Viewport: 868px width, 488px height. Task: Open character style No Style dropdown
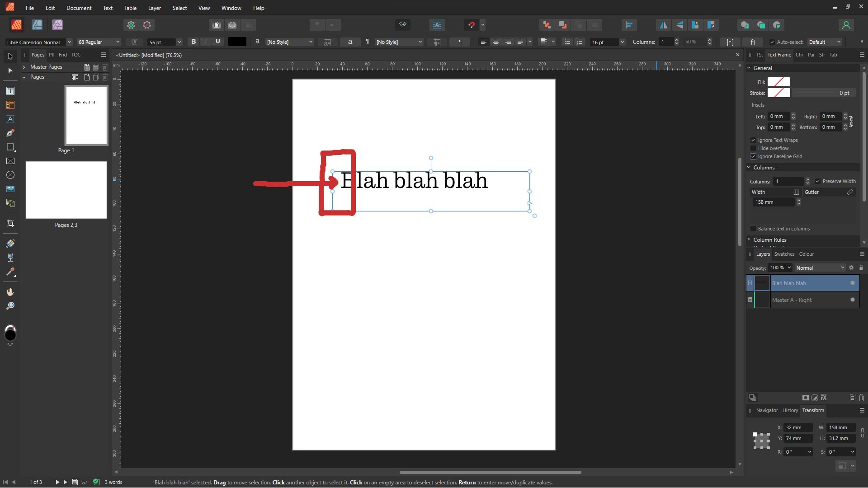(290, 42)
